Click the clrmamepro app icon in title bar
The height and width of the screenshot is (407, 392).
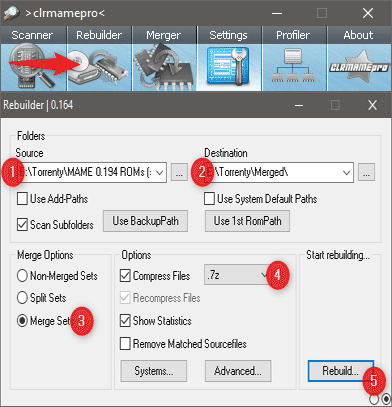click(11, 13)
